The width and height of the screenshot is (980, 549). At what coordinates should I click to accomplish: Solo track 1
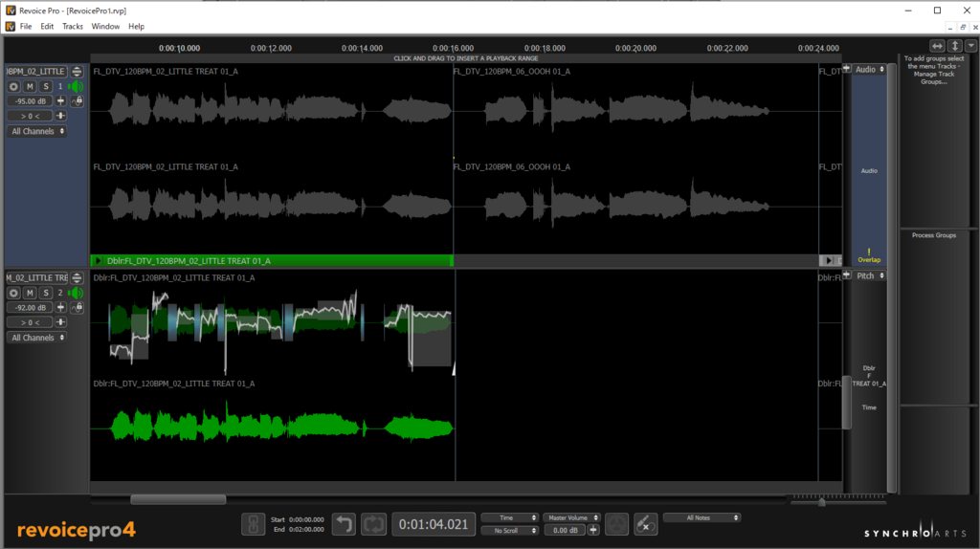pyautogui.click(x=46, y=86)
